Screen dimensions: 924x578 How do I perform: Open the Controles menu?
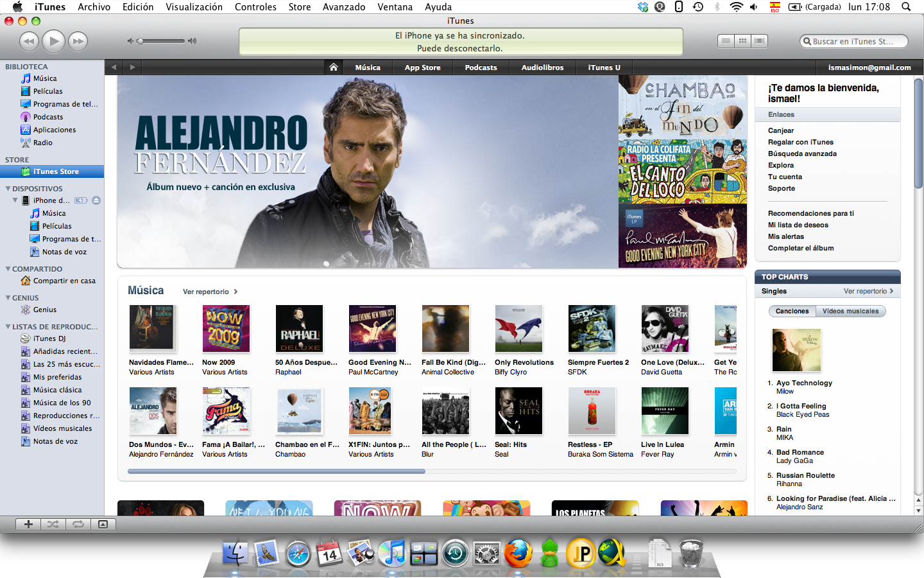click(x=255, y=6)
